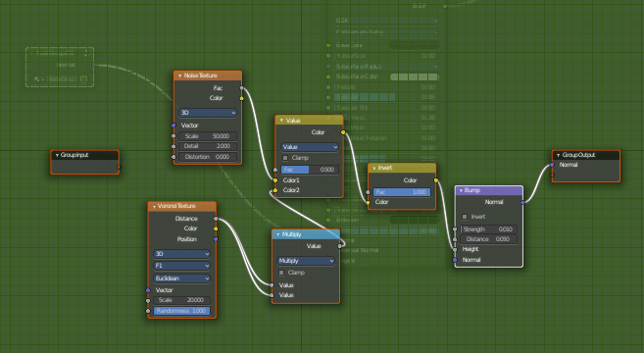Collapse the Group Output node
This screenshot has height=353, width=644.
pyautogui.click(x=558, y=155)
